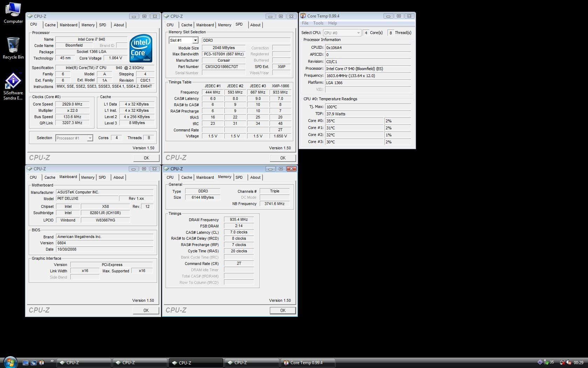Click the Southbridge value 82801JR (ICH10R)
The width and height of the screenshot is (588, 368).
(105, 213)
